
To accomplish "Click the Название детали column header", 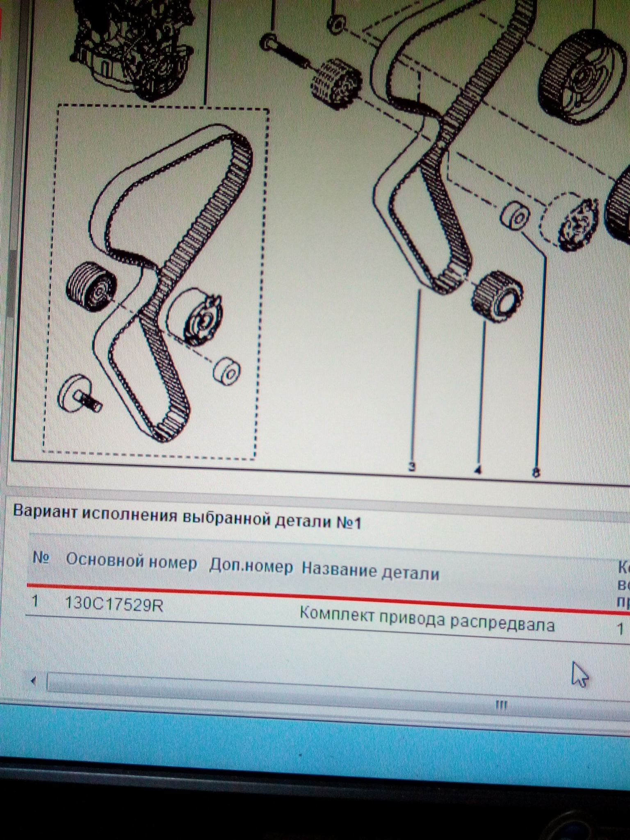I will (370, 572).
